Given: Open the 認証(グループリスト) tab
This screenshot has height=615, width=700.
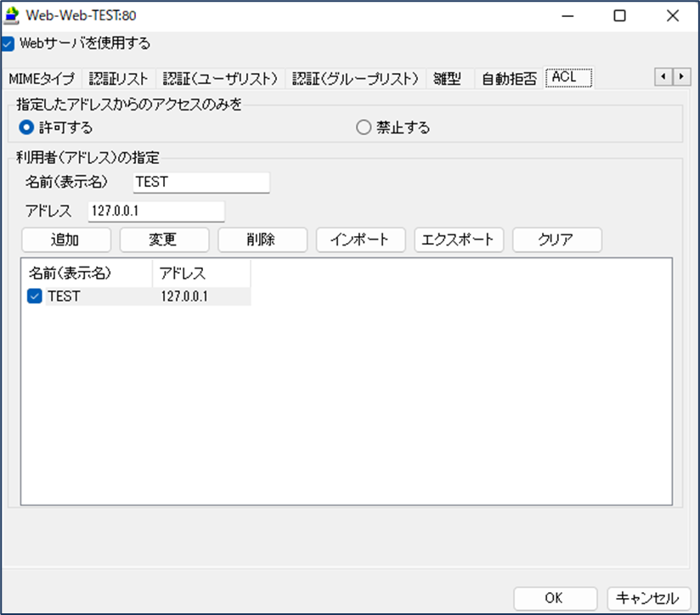Looking at the screenshot, I should 355,79.
